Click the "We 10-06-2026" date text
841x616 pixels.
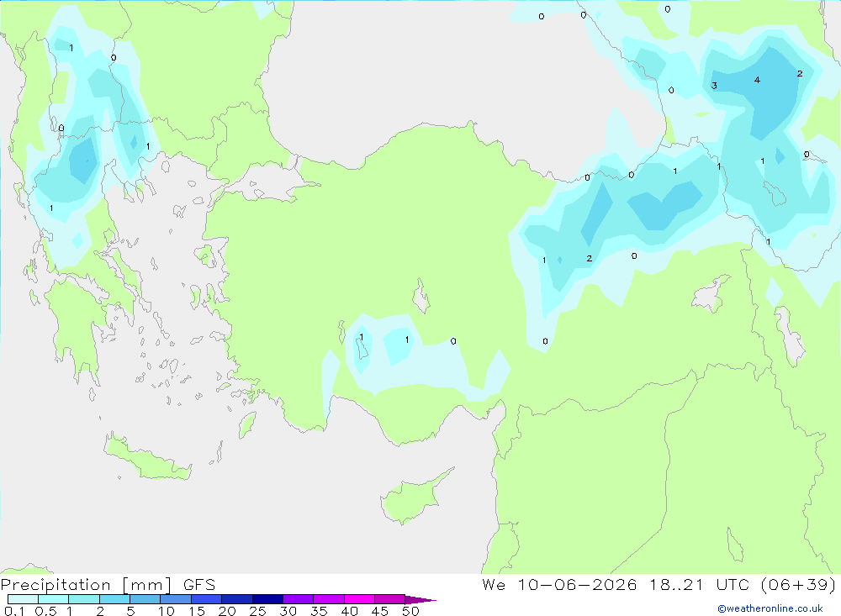click(559, 584)
